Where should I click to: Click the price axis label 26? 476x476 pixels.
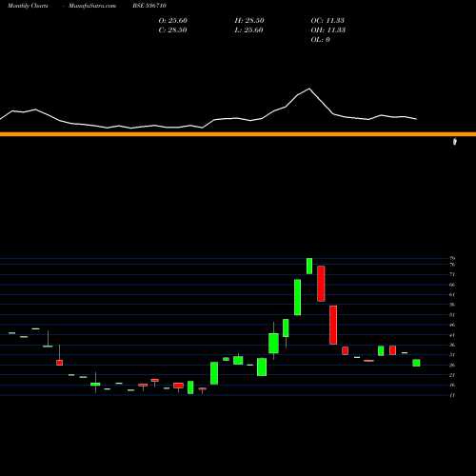point(452,365)
